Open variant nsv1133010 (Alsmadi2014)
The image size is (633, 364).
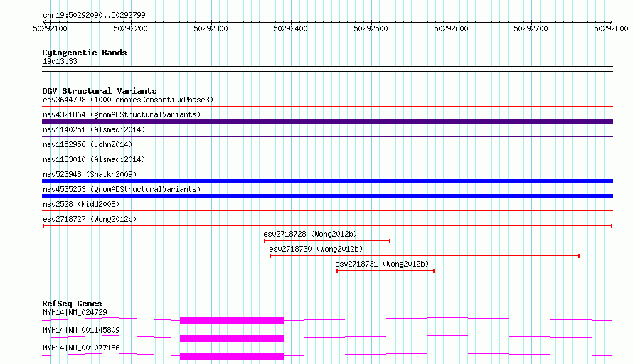click(x=94, y=159)
